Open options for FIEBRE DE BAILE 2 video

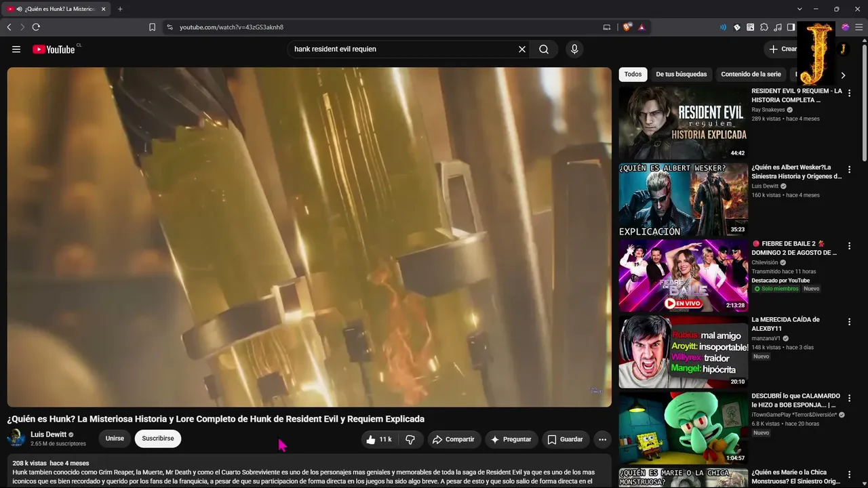click(849, 247)
